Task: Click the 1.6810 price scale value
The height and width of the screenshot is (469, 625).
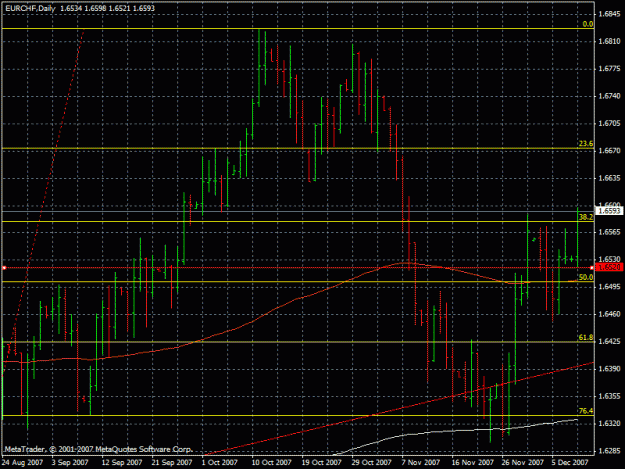Action: 610,41
